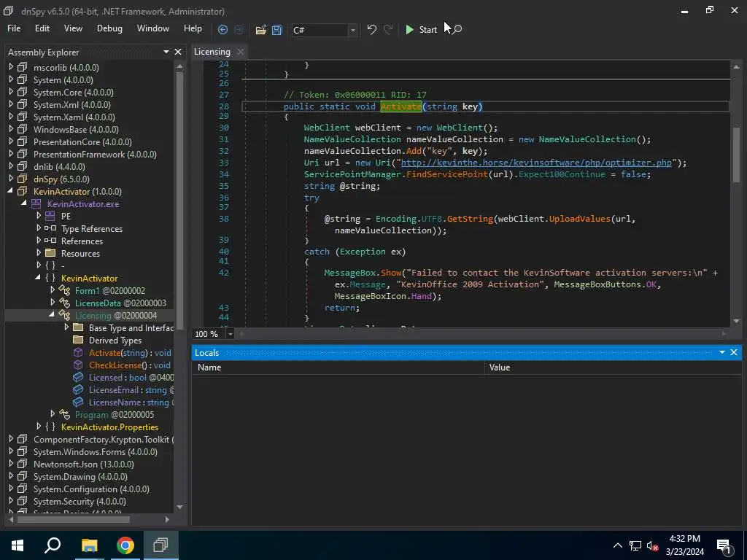Click the MessageBox type reference on line 42
Image resolution: width=747 pixels, height=560 pixels.
pyautogui.click(x=349, y=273)
